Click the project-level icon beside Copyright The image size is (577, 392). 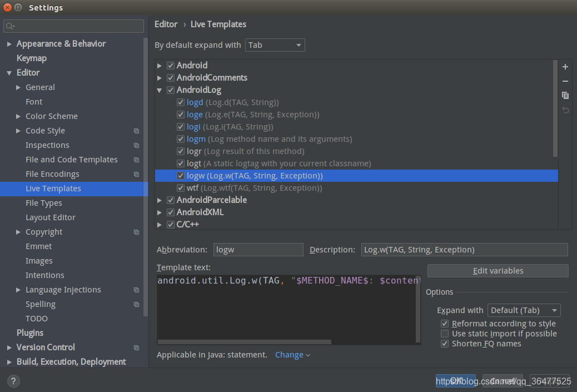tap(137, 232)
